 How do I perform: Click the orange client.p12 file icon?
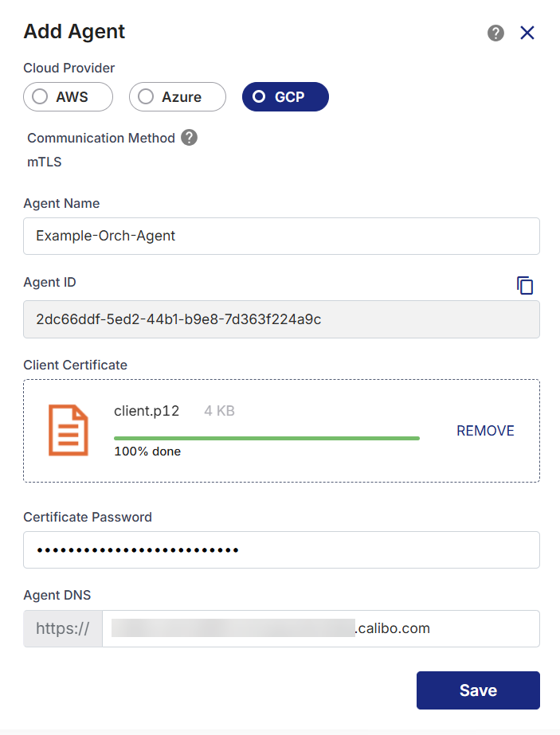coord(68,430)
